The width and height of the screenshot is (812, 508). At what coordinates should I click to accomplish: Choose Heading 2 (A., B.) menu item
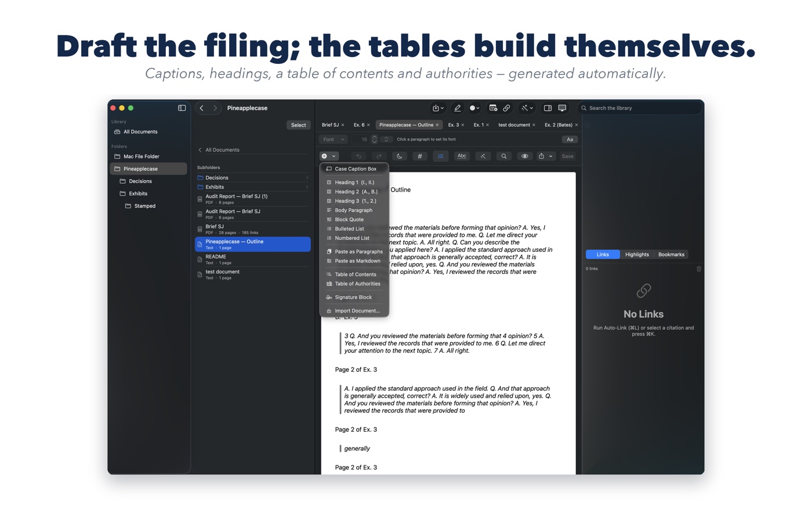[x=354, y=192]
